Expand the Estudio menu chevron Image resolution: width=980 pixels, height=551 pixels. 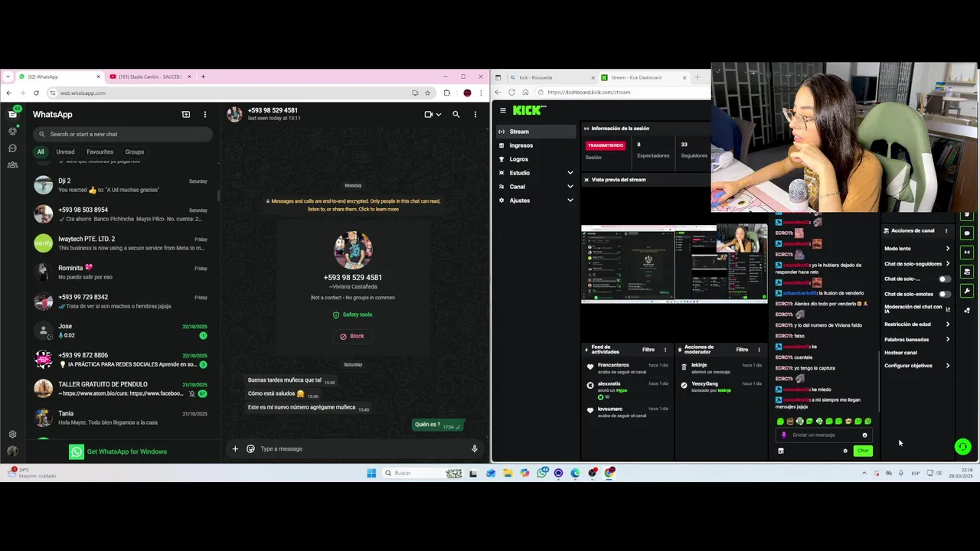(x=570, y=173)
